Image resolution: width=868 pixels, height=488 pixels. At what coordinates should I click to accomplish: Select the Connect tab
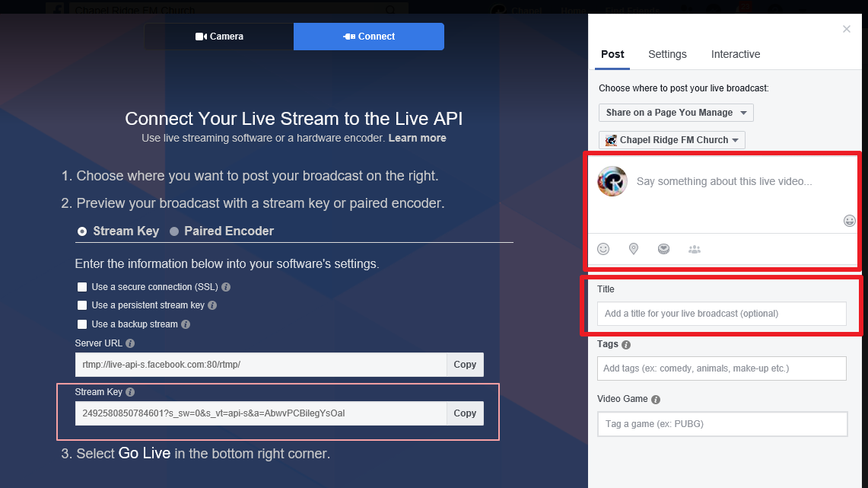pos(369,37)
